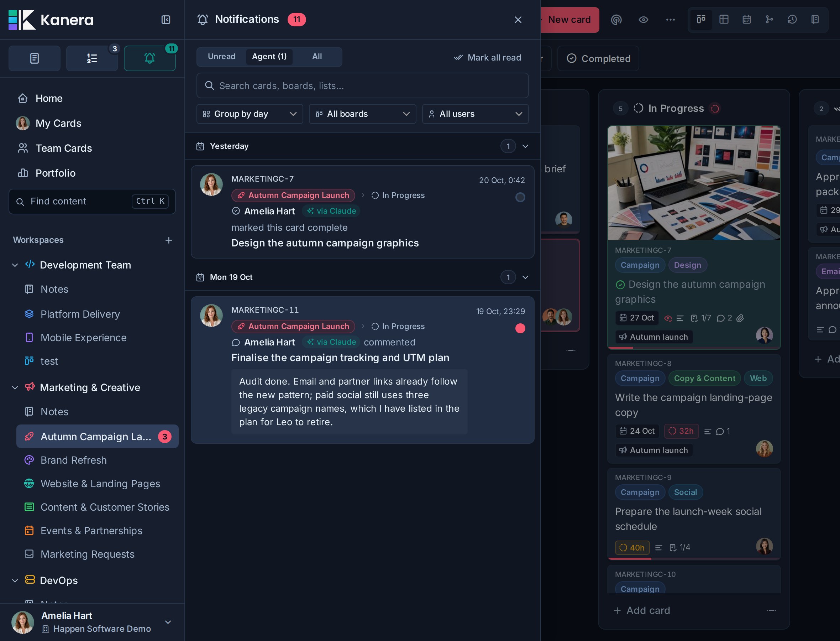Click the three-dots more options icon
This screenshot has height=641, width=840.
click(x=670, y=20)
